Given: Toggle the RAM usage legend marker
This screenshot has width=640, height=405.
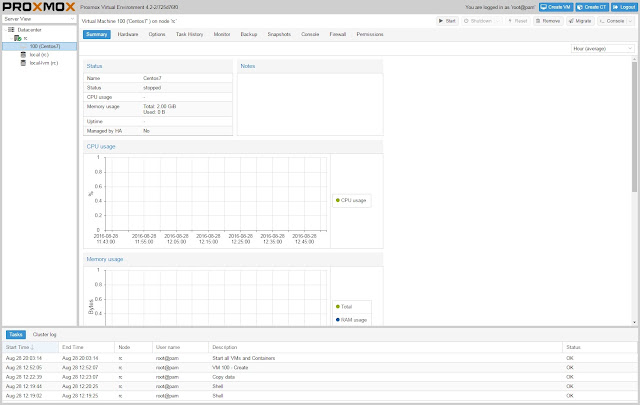Looking at the screenshot, I should tap(338, 320).
